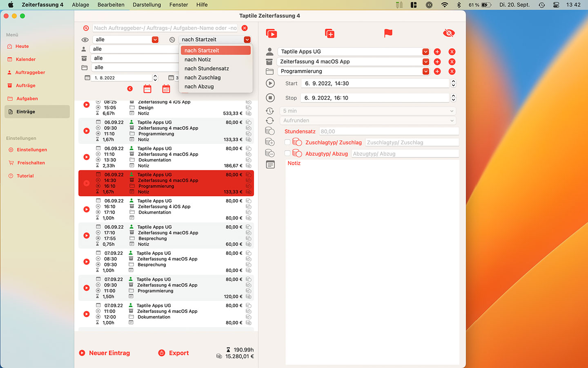Click the duplicate entry plus icon

click(x=330, y=33)
